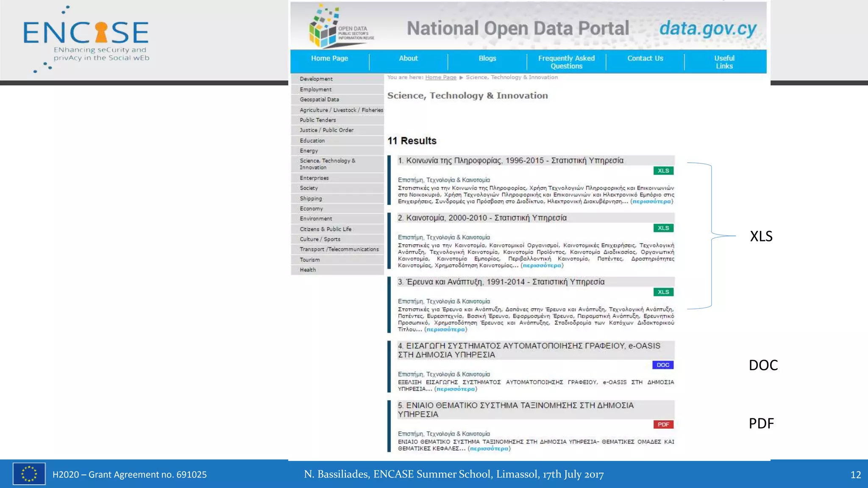This screenshot has height=488, width=868.
Task: Click the data.gov.cy site title
Action: [707, 29]
